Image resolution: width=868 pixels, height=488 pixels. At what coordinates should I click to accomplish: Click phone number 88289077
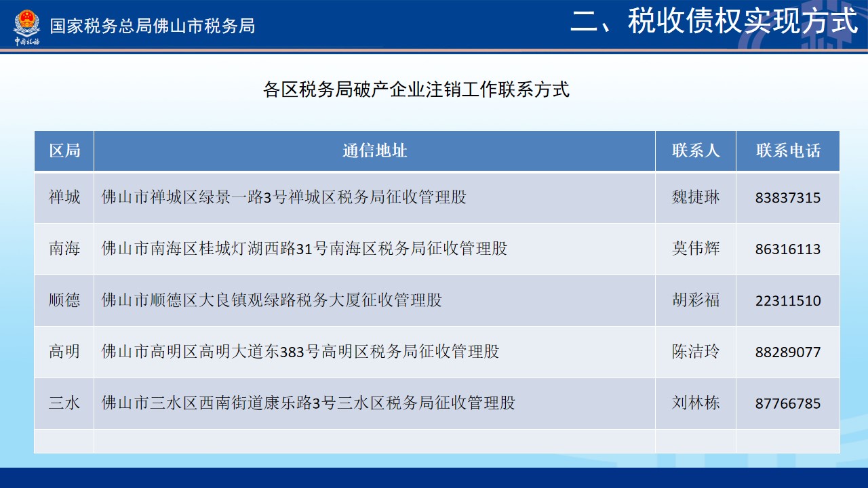788,352
